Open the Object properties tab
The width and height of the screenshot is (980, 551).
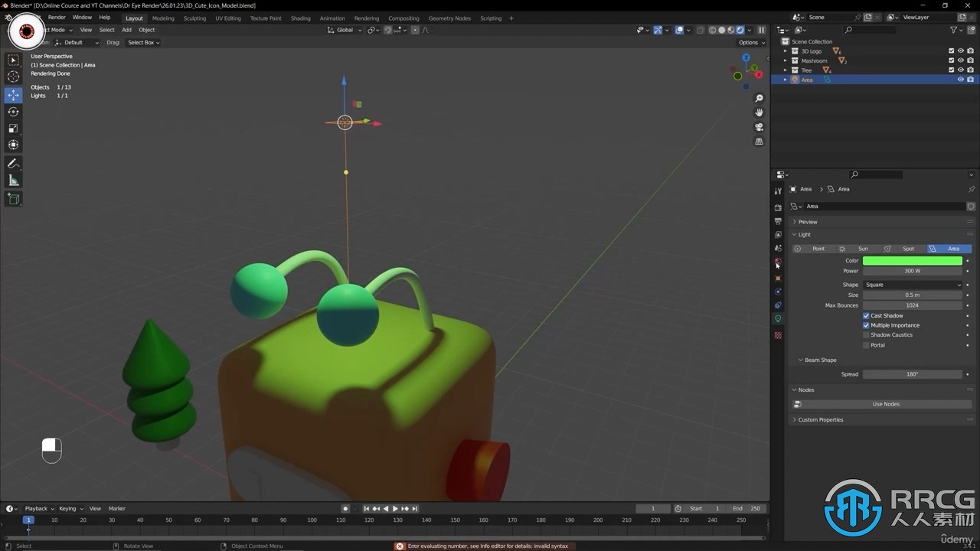[x=778, y=279]
